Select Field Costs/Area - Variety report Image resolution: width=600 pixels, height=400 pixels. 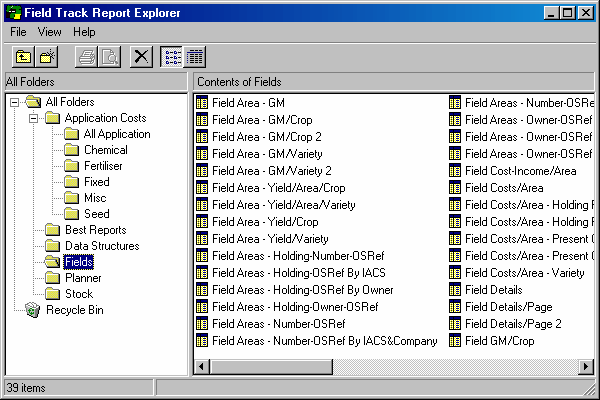525,273
